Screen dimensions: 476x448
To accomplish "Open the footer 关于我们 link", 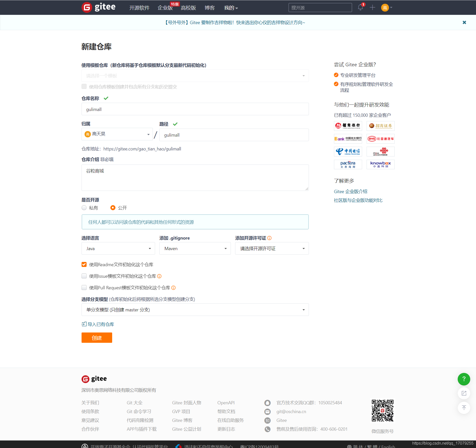I will [90, 403].
